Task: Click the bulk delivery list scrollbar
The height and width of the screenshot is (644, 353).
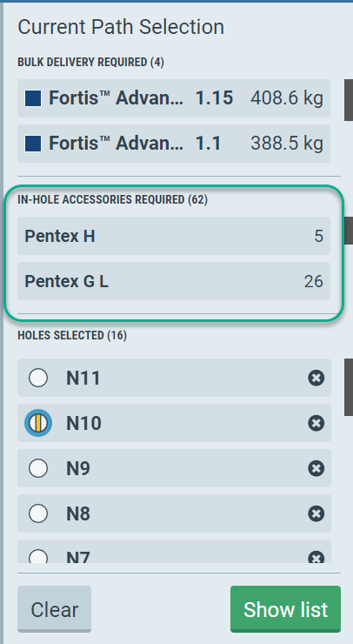Action: 349,100
